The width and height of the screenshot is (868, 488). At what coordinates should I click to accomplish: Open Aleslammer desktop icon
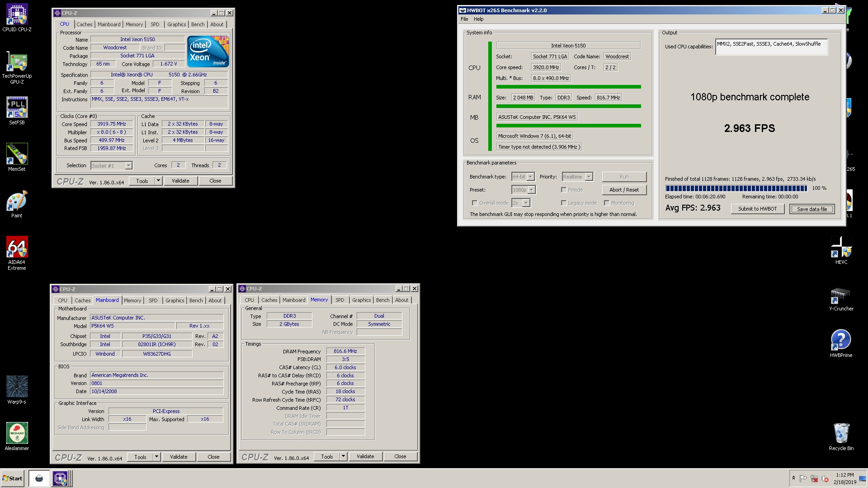tap(17, 436)
